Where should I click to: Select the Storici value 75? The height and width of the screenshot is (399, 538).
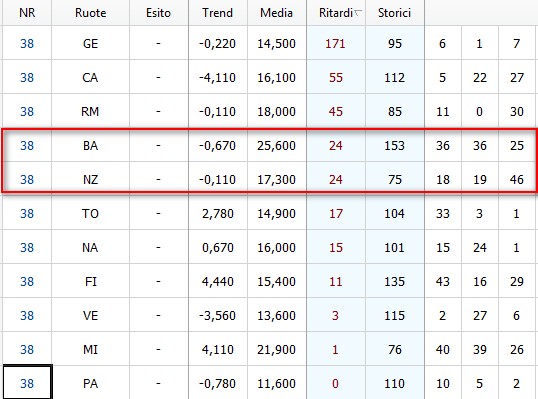[395, 179]
